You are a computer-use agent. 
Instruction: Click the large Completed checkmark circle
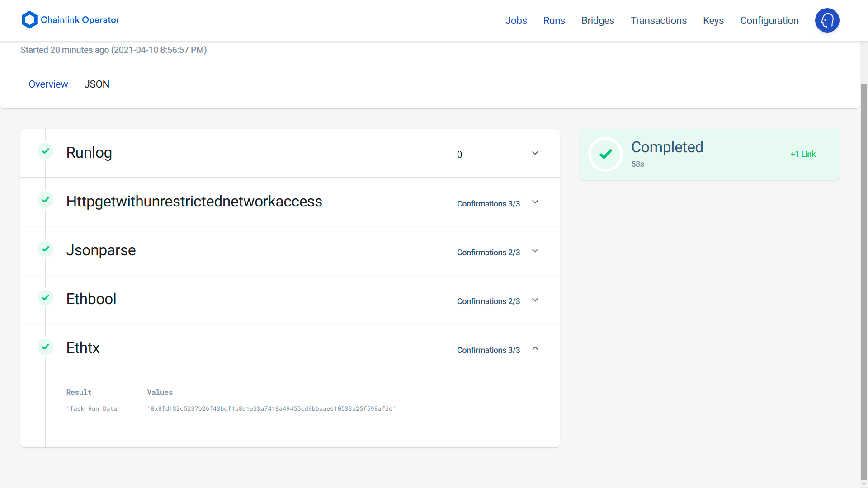[605, 154]
